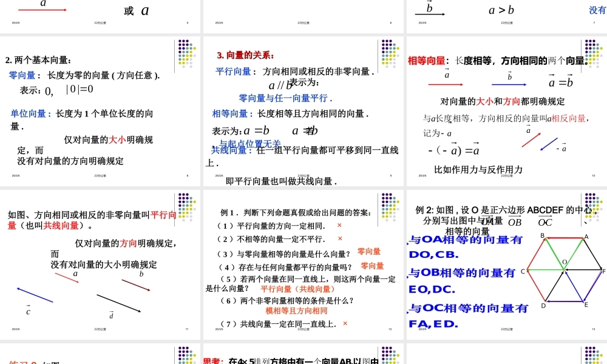
Task: Select the partially visible 思考 slide at bottom
Action: tap(303, 354)
